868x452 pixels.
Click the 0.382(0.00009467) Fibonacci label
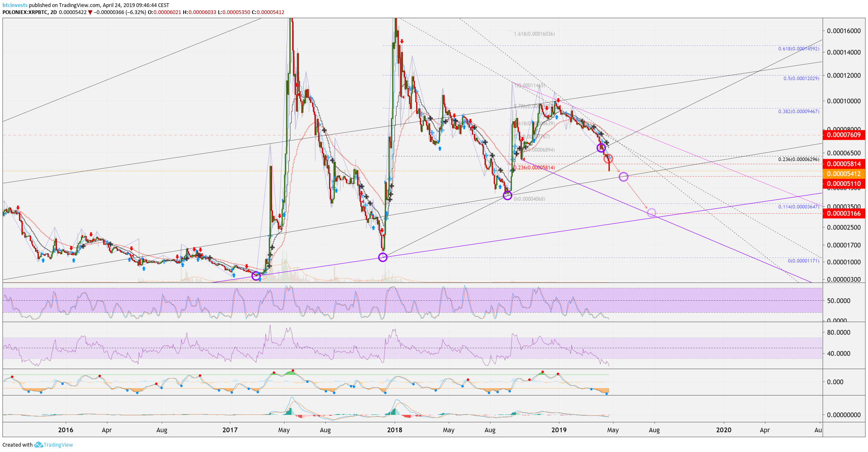pyautogui.click(x=799, y=111)
